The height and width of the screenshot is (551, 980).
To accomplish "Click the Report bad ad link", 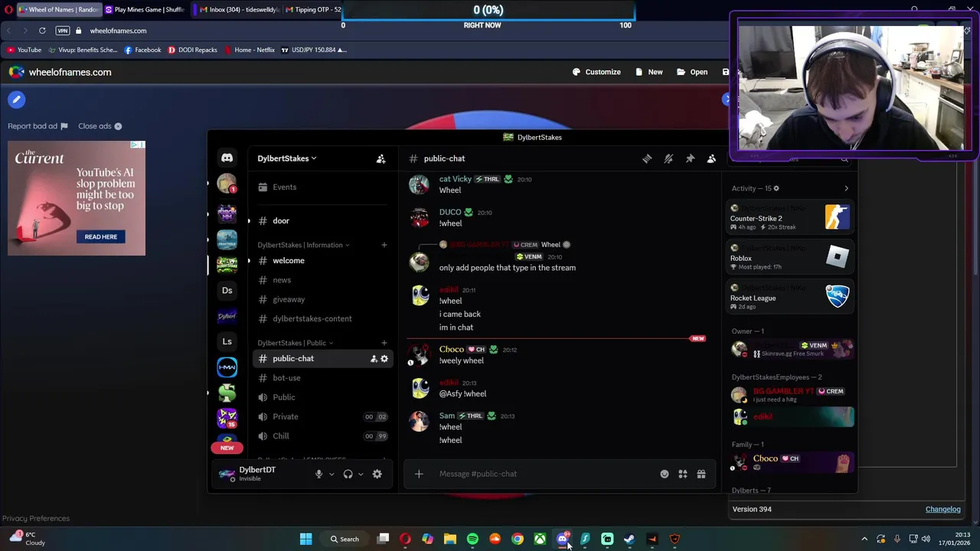I will coord(38,126).
